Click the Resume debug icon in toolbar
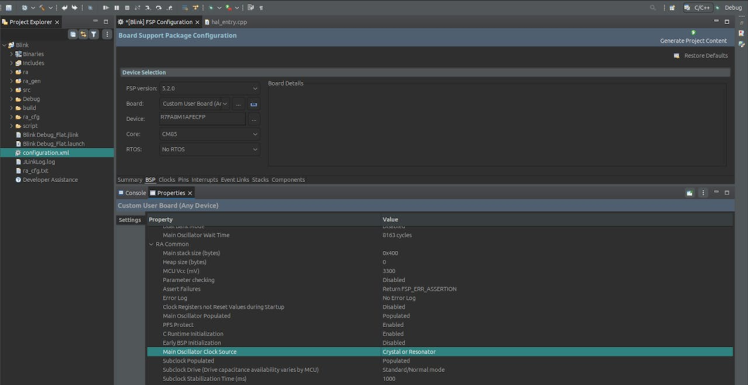The width and height of the screenshot is (748, 385). point(106,8)
